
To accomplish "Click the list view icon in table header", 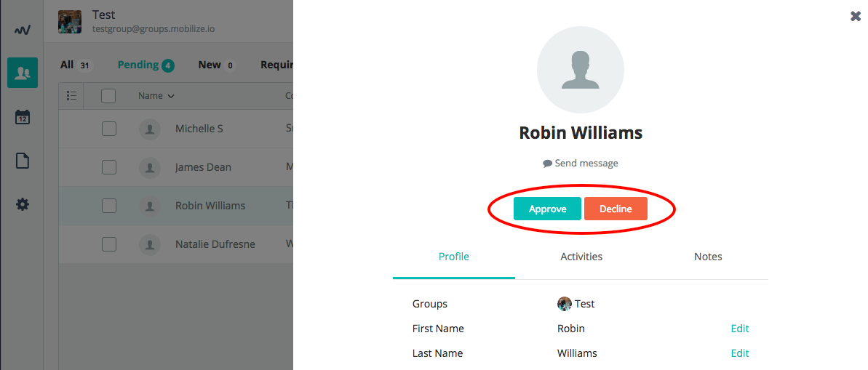I will (71, 96).
